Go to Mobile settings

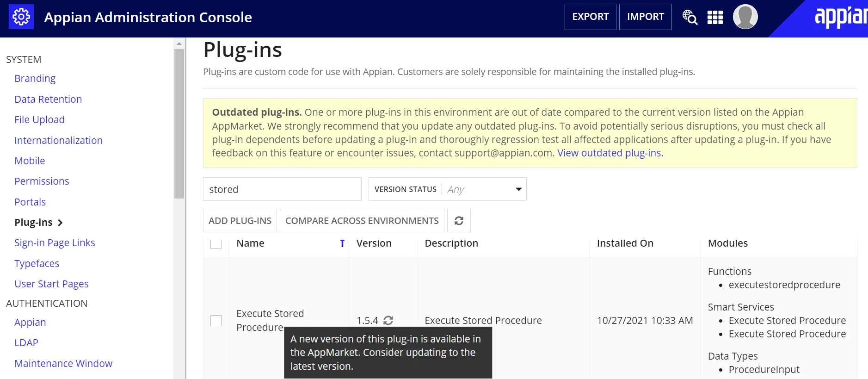pos(30,161)
